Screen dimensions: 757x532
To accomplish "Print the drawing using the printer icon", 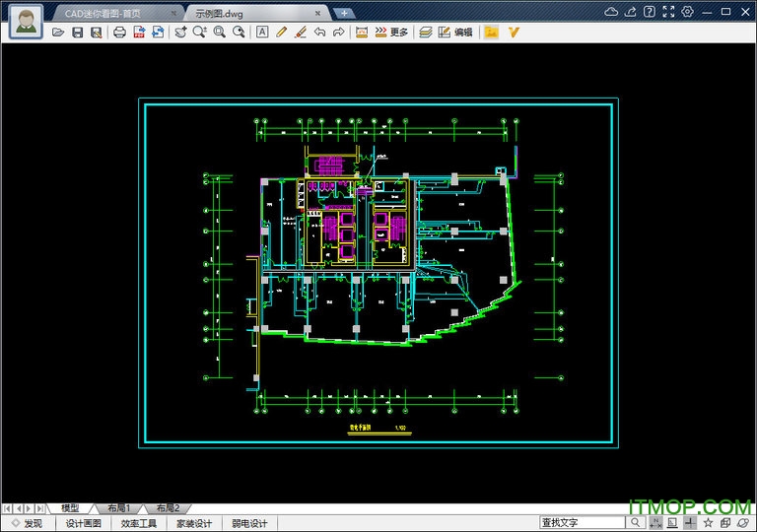I will coord(120,32).
